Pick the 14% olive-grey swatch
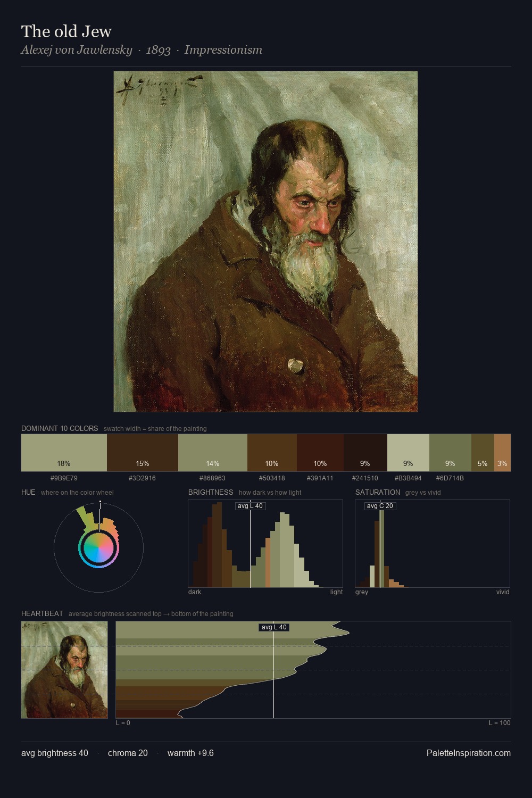The height and width of the screenshot is (798, 532). (x=213, y=453)
